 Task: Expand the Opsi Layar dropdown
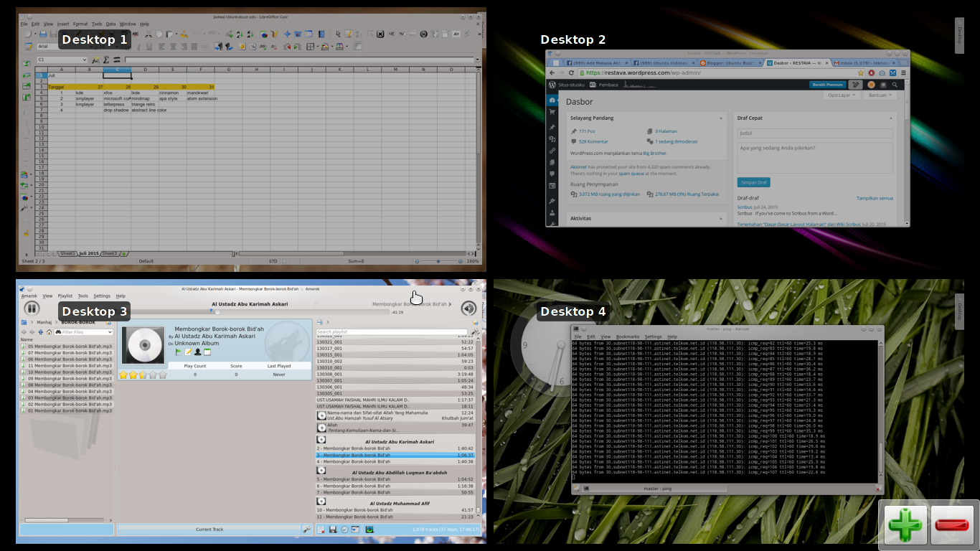[842, 95]
